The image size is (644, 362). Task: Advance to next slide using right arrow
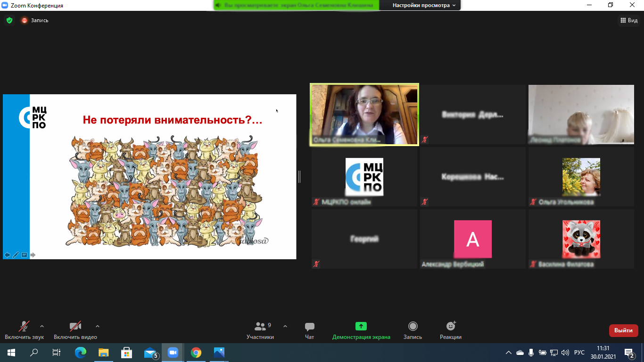pos(33,255)
